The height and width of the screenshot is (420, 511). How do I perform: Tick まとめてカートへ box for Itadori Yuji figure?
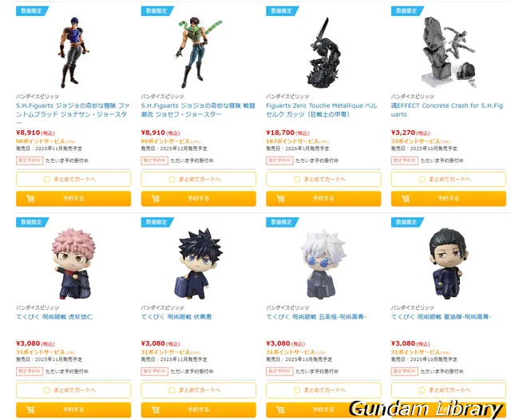pyautogui.click(x=47, y=390)
